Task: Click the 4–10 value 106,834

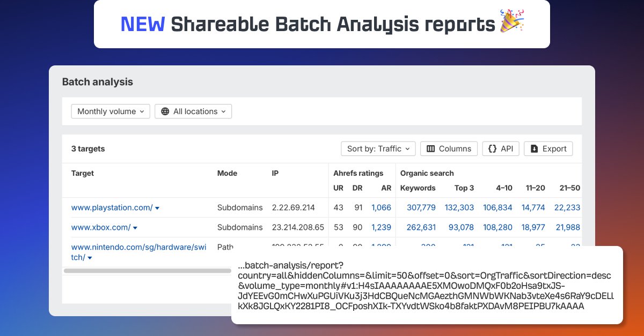Action: (x=497, y=207)
